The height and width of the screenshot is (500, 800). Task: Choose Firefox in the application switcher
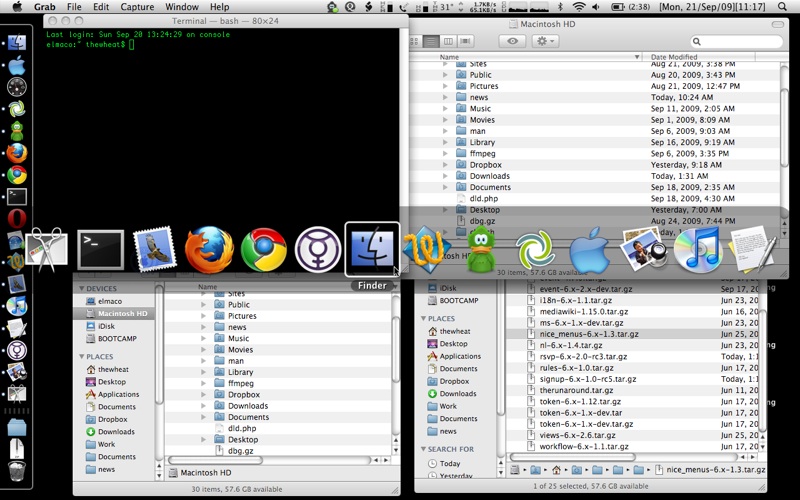pyautogui.click(x=209, y=249)
